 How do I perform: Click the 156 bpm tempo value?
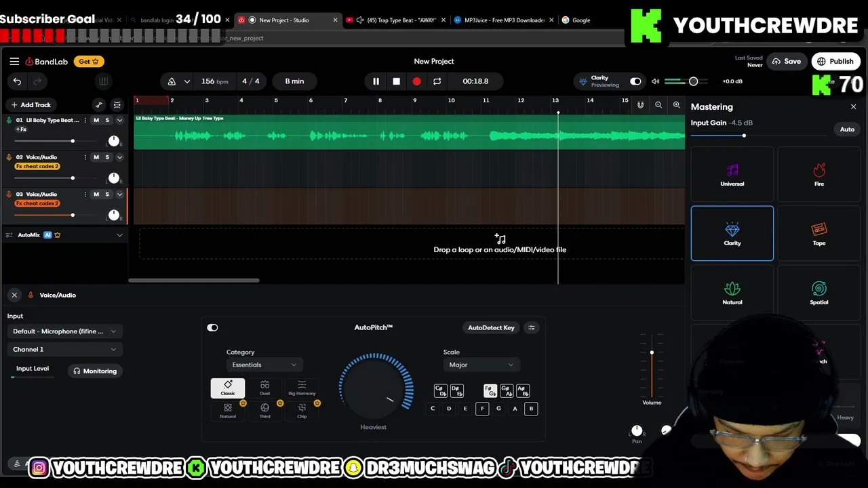214,81
